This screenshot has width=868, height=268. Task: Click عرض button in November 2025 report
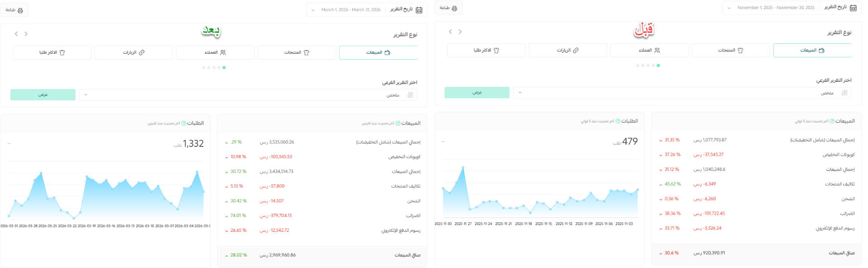point(477,92)
